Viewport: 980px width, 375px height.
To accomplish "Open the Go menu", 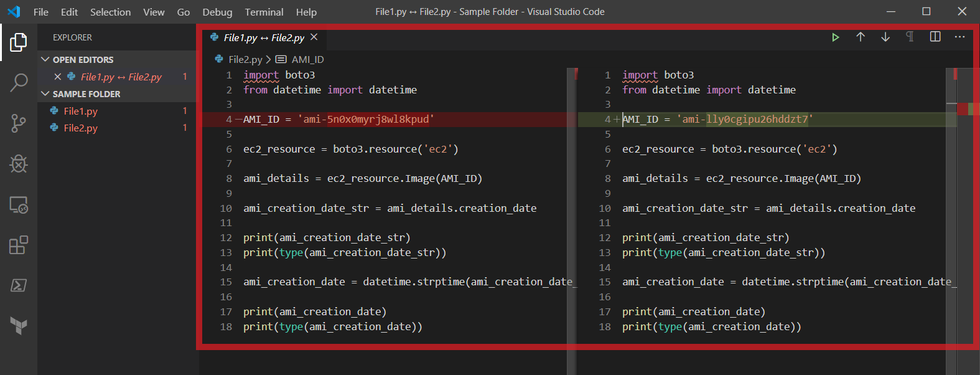I will (x=184, y=12).
